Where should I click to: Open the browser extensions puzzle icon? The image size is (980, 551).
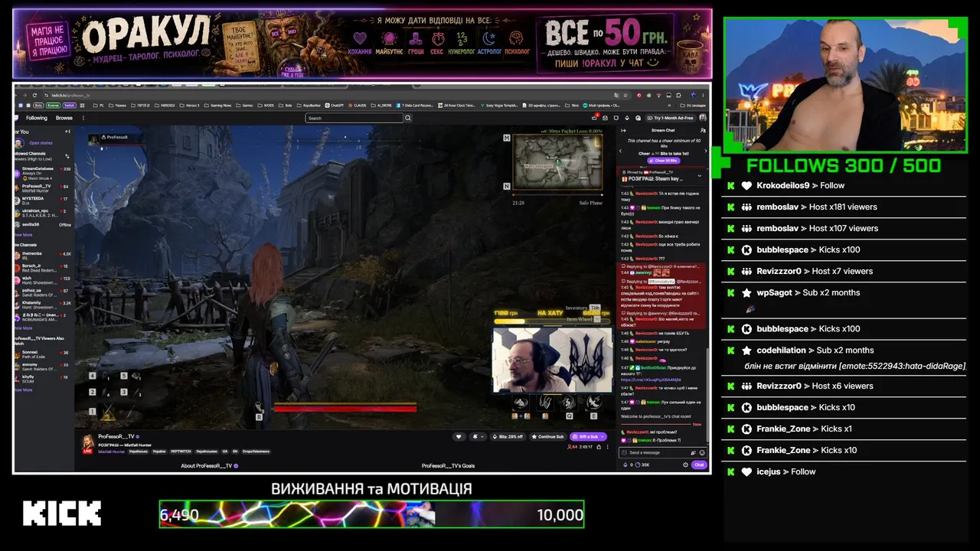[x=680, y=95]
